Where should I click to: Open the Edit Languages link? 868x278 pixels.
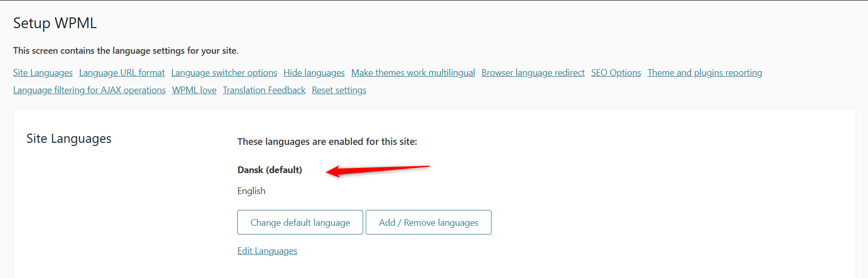268,251
